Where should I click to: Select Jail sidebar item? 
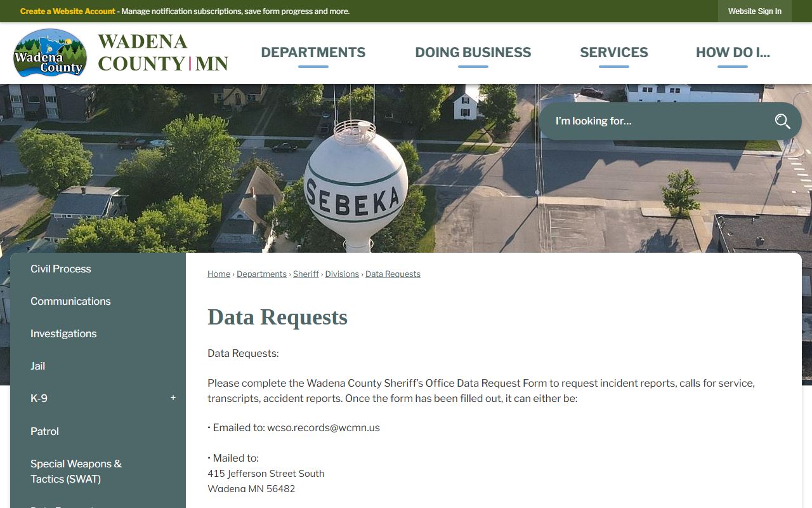click(x=98, y=366)
